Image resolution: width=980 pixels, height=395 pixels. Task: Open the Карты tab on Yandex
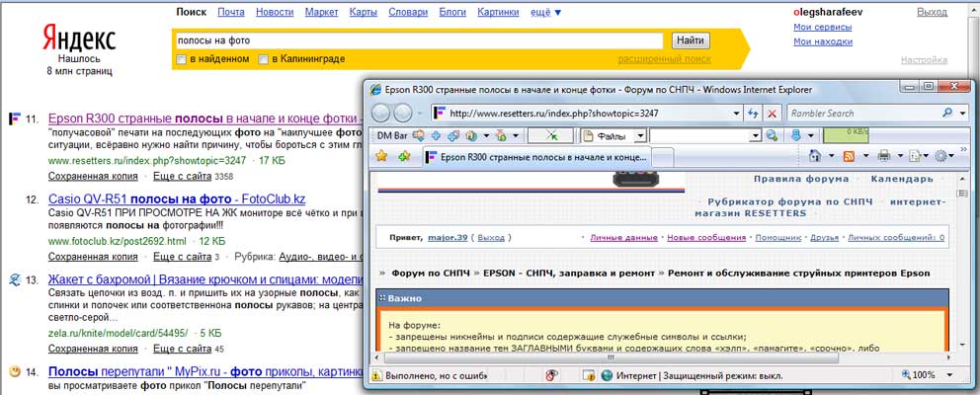click(364, 12)
